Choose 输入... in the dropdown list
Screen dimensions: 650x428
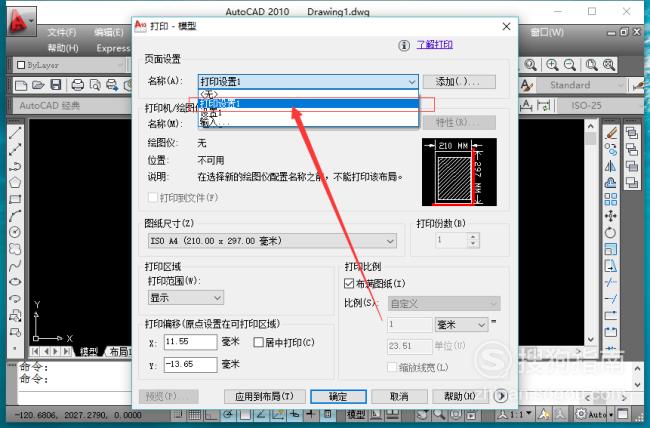click(x=308, y=122)
